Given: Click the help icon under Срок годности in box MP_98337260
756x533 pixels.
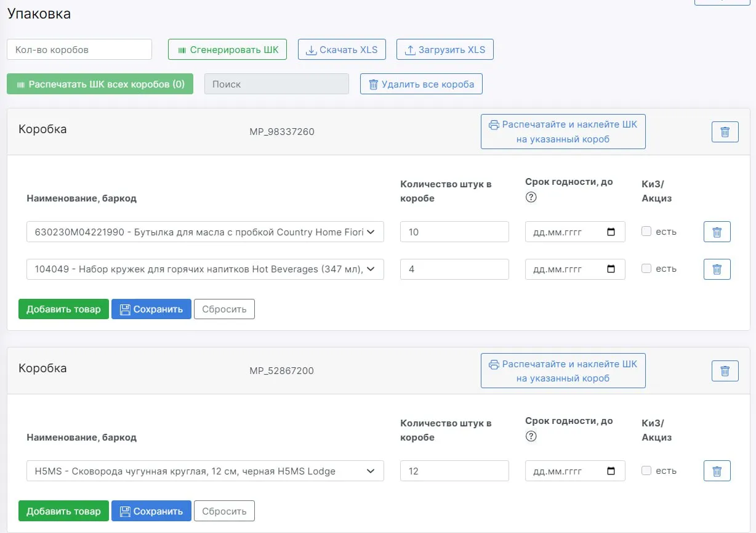Looking at the screenshot, I should click(531, 197).
